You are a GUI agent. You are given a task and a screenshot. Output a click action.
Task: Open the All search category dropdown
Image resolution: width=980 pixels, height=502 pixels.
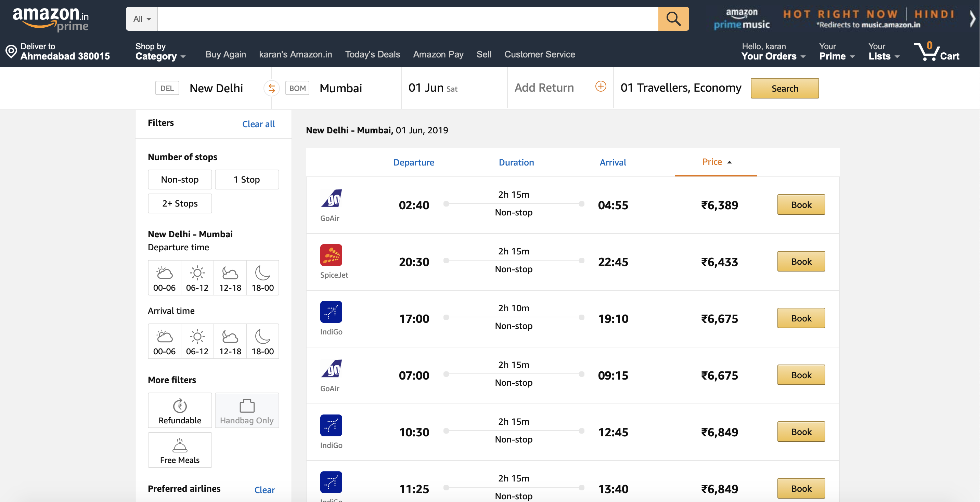coord(141,18)
